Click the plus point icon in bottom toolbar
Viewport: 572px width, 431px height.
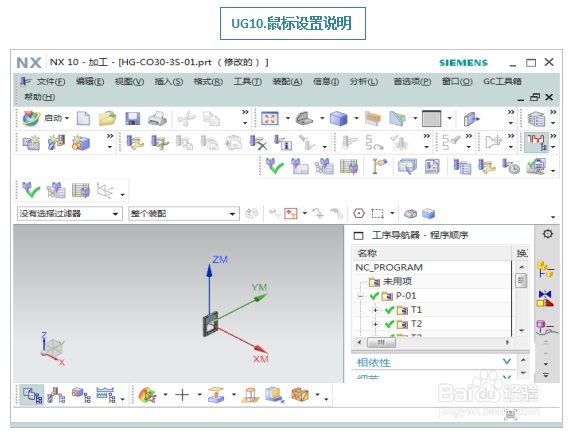[x=182, y=395]
